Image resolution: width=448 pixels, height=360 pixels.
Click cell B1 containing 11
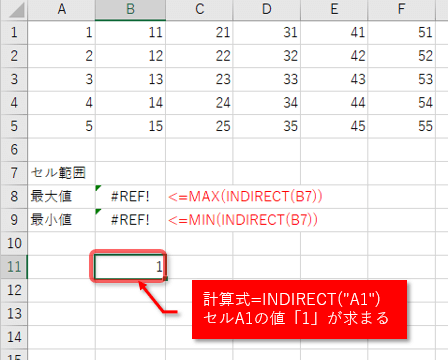coord(130,32)
